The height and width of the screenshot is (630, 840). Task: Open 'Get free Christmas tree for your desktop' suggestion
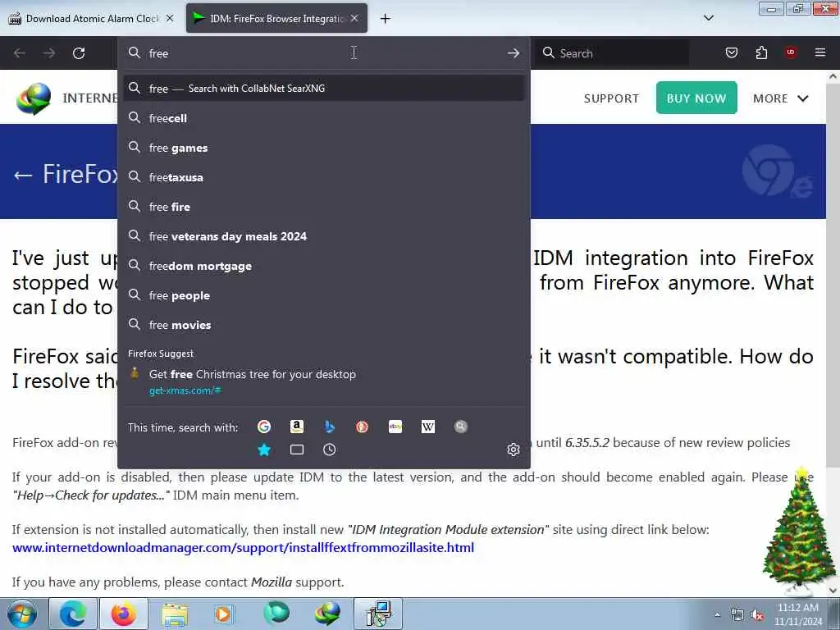323,381
